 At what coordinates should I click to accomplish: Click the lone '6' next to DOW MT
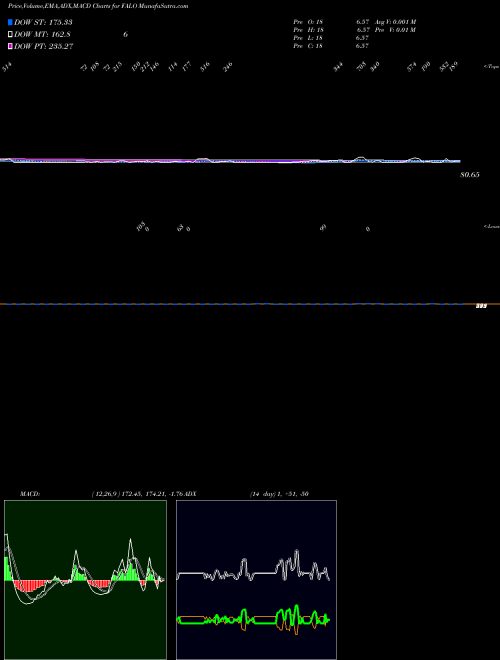click(125, 35)
